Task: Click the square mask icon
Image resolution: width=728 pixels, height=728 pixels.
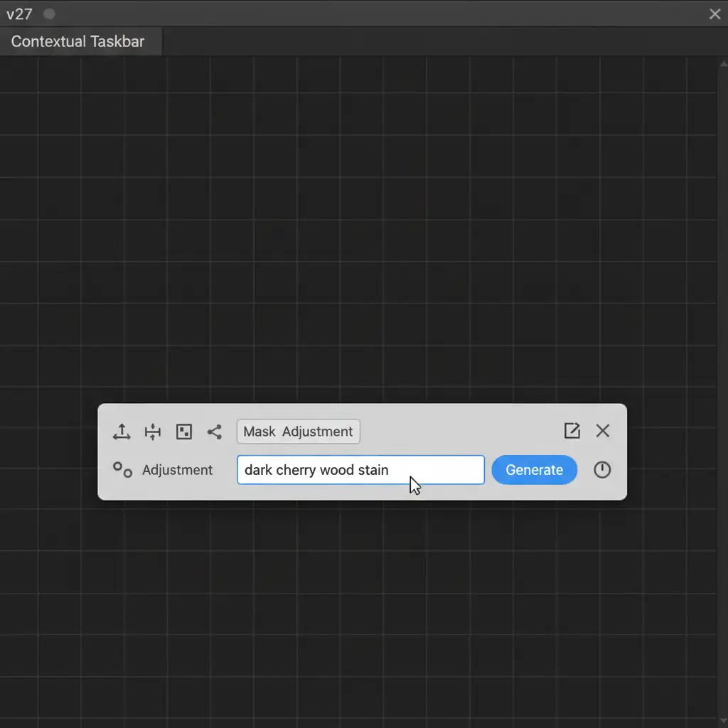Action: point(184,432)
